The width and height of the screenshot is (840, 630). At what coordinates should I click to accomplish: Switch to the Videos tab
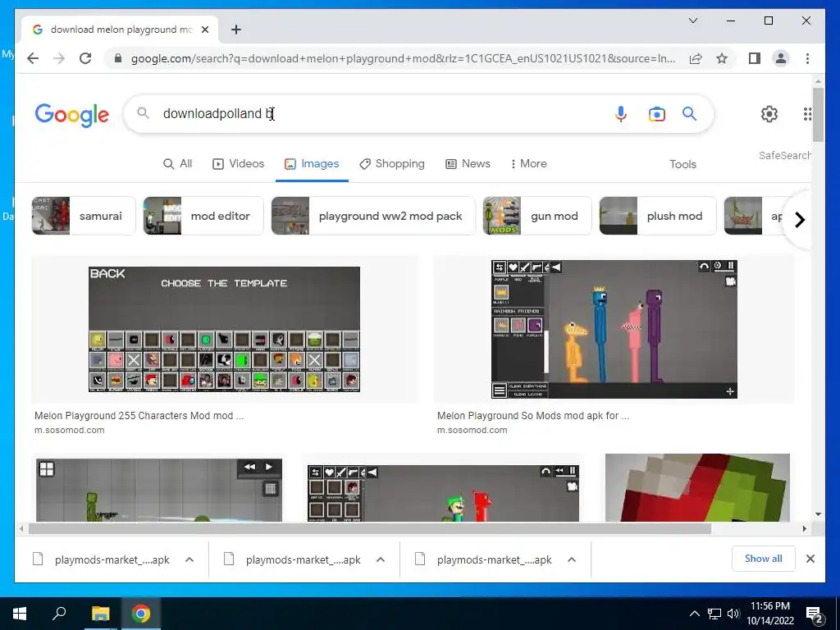239,163
